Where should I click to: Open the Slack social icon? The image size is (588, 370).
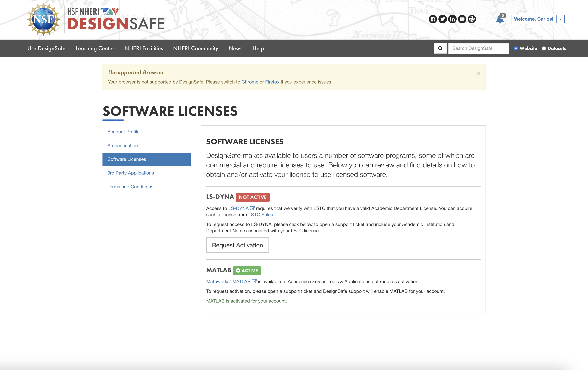coord(472,19)
